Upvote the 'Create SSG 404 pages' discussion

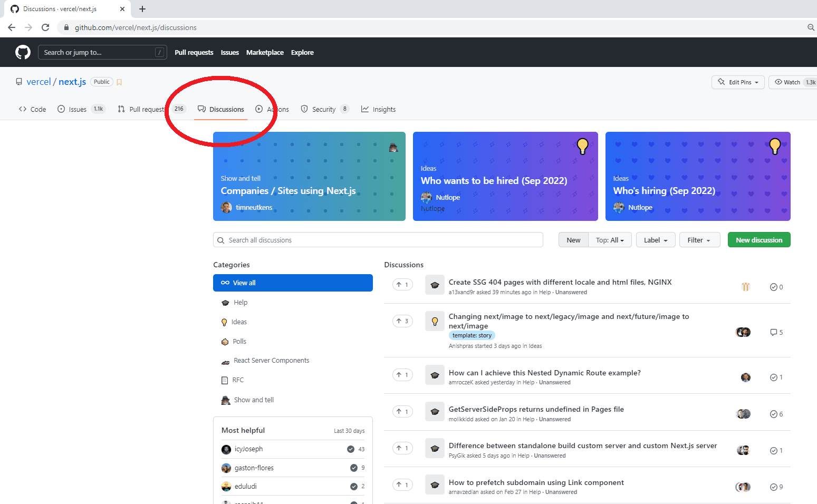(402, 284)
